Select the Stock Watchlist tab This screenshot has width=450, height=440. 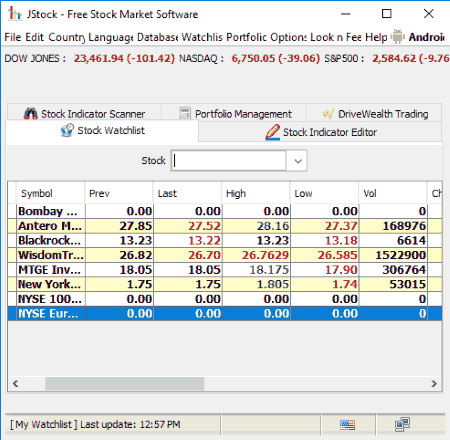[x=102, y=130]
